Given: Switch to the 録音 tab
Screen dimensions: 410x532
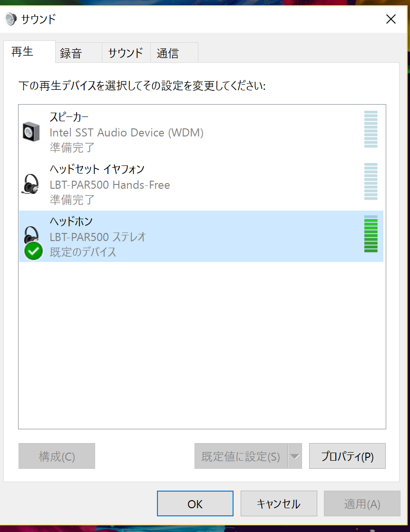Looking at the screenshot, I should (78, 53).
